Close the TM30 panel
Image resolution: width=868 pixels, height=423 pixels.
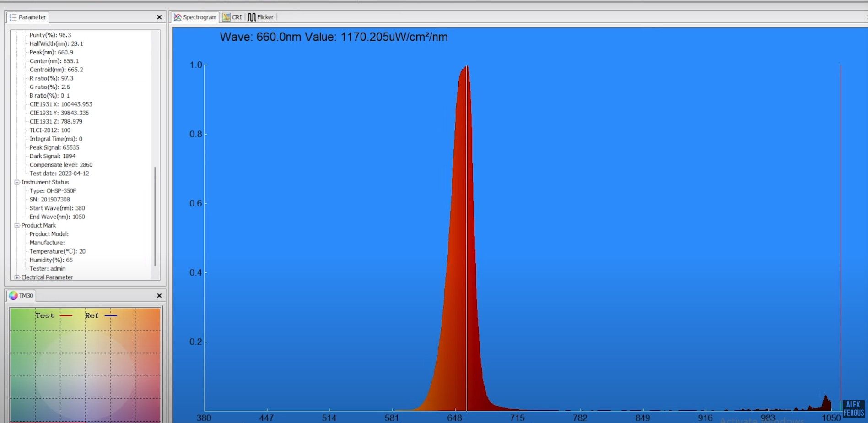[x=159, y=295]
